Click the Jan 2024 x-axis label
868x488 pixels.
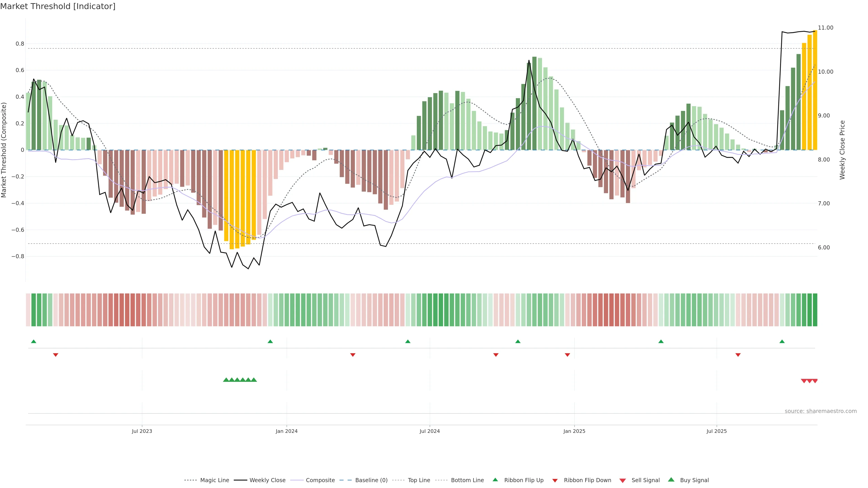286,431
